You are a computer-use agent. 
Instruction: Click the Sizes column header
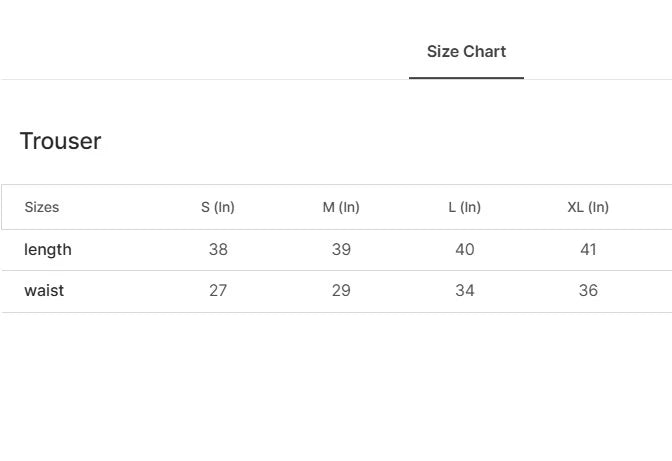[42, 207]
